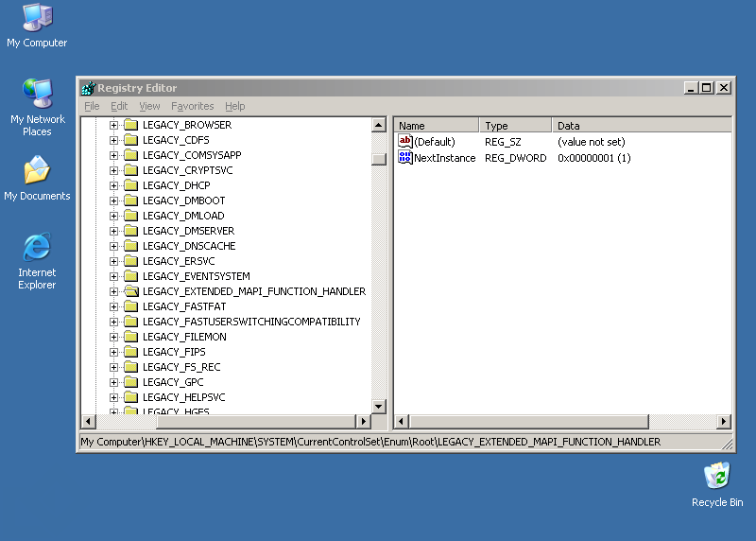Select the LEGACY_DMLOAD folder icon

click(x=131, y=216)
